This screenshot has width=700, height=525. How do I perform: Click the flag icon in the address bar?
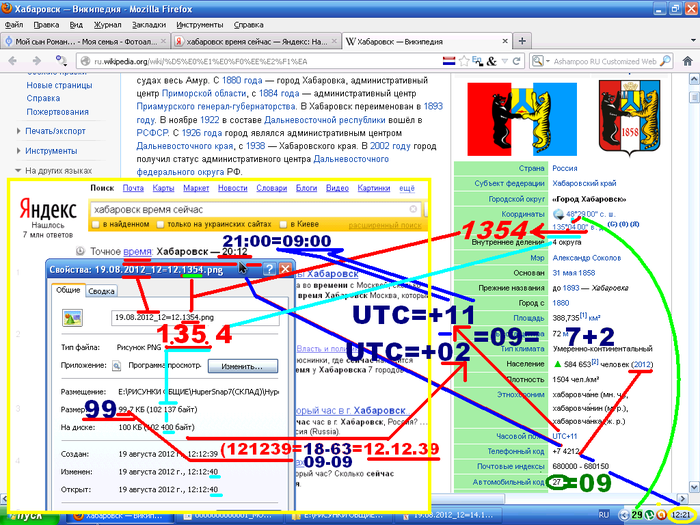449,61
